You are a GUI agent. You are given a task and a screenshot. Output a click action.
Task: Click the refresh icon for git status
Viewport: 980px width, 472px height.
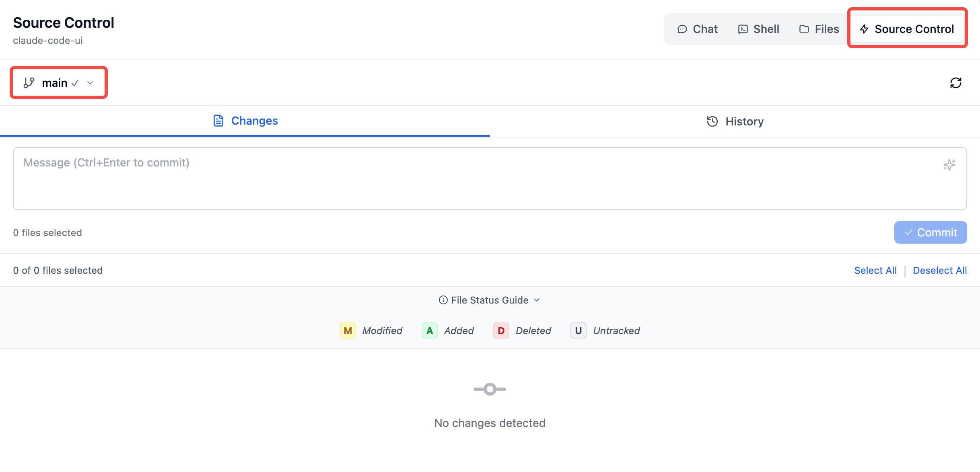pos(955,83)
